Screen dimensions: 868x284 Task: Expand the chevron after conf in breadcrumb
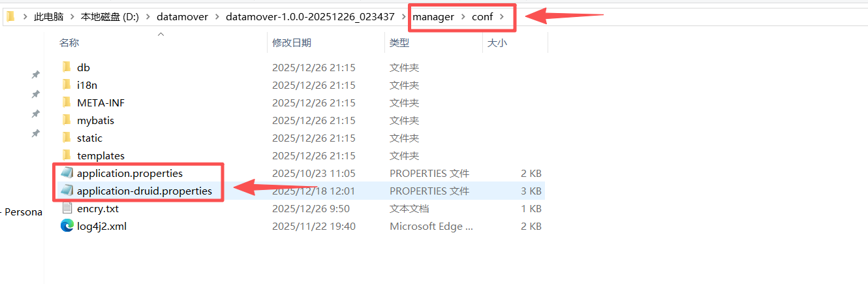coord(501,17)
